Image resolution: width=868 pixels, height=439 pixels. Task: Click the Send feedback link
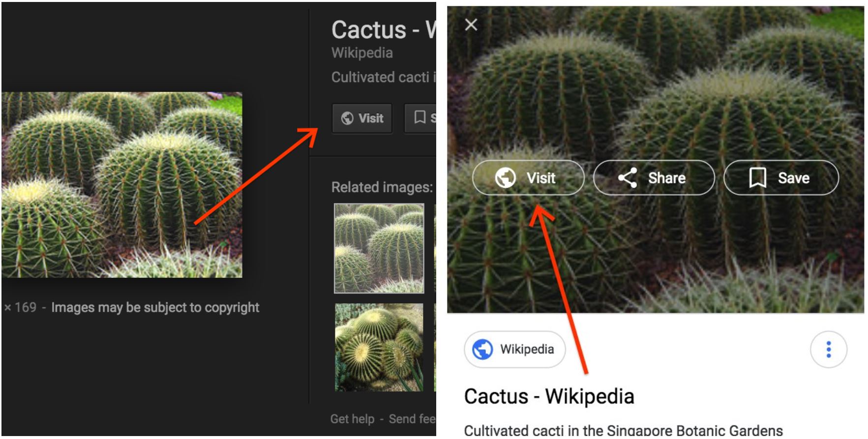click(x=412, y=419)
